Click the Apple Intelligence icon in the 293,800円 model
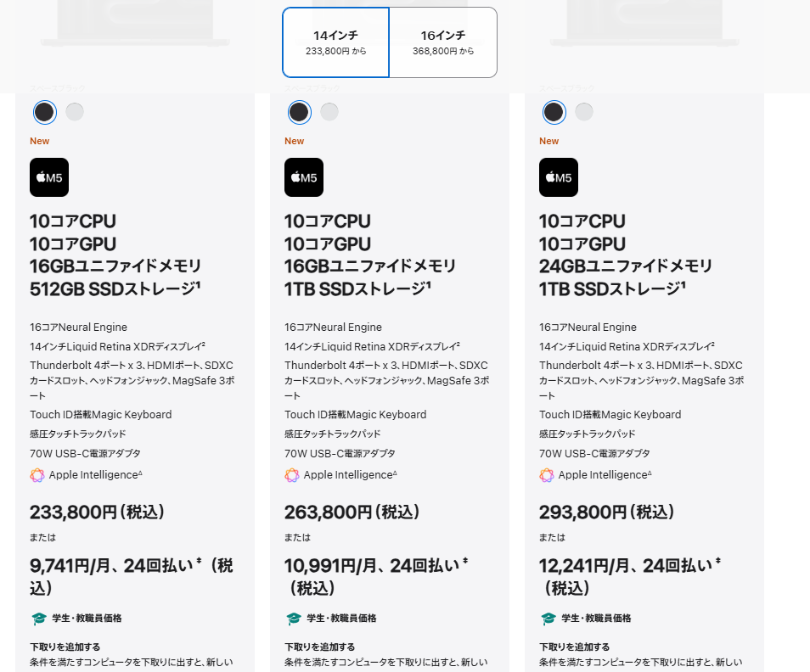 [x=547, y=475]
